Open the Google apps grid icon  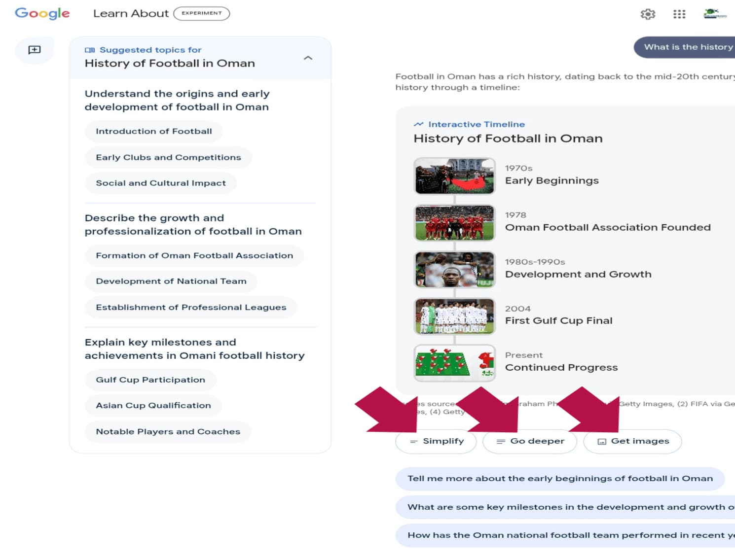point(679,14)
